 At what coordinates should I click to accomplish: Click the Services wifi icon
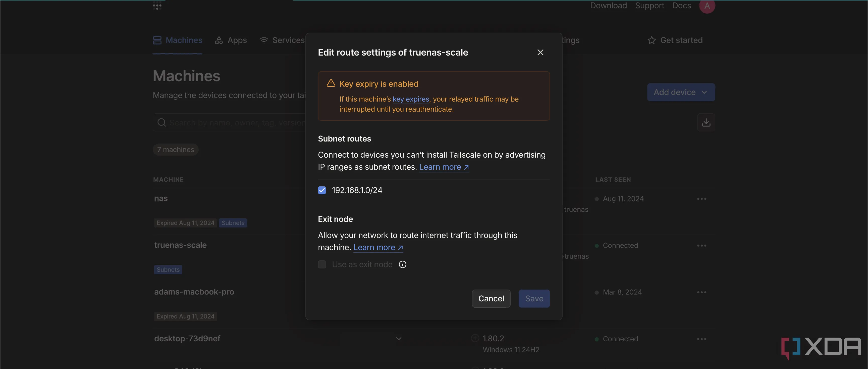pyautogui.click(x=263, y=40)
